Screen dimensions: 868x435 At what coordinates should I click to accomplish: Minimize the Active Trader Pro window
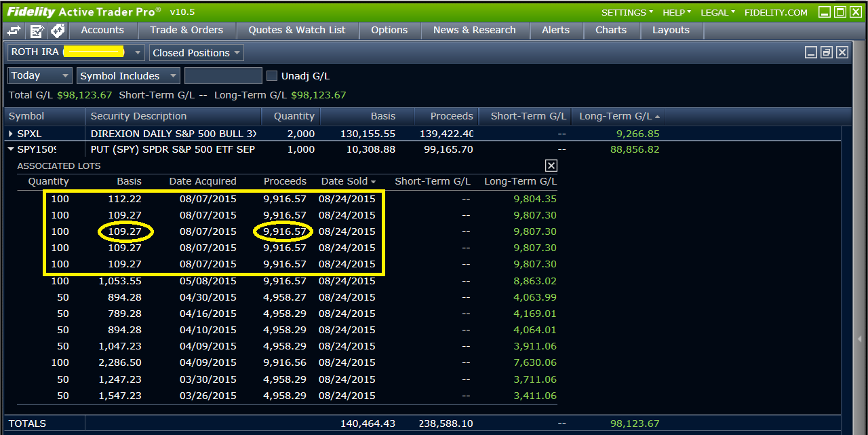tap(825, 12)
